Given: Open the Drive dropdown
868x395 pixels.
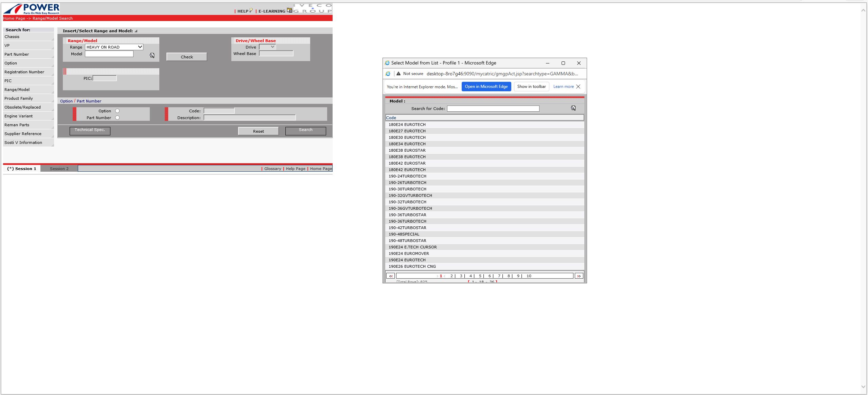Looking at the screenshot, I should [267, 47].
